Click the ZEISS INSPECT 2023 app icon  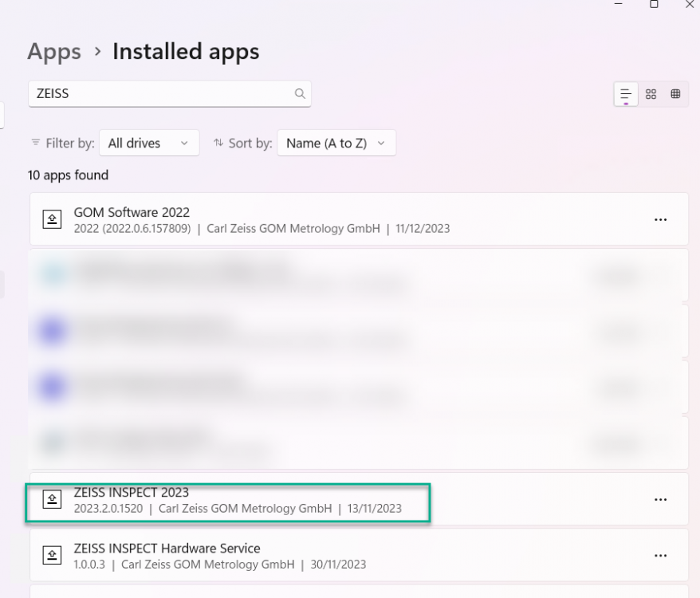52,500
